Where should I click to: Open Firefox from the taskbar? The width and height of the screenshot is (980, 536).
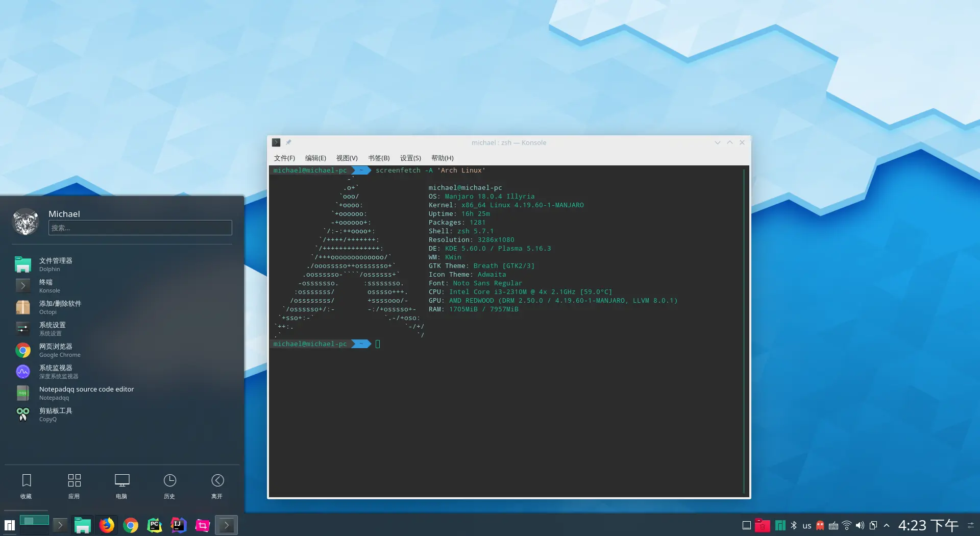click(x=107, y=525)
